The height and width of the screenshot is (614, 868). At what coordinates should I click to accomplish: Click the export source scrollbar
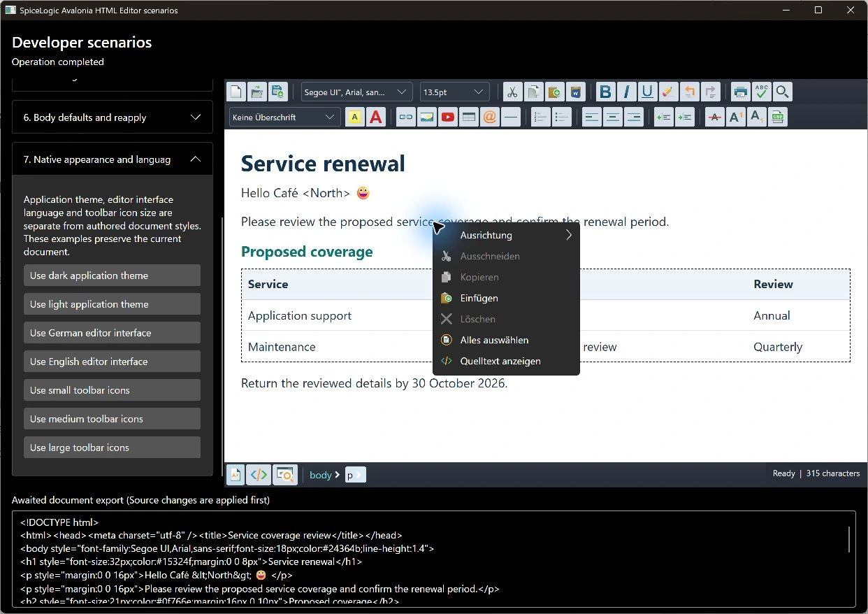[849, 539]
